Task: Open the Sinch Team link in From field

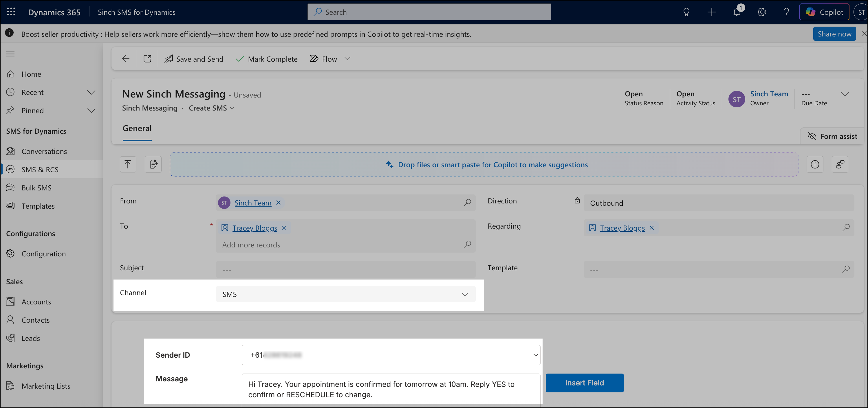Action: coord(253,203)
